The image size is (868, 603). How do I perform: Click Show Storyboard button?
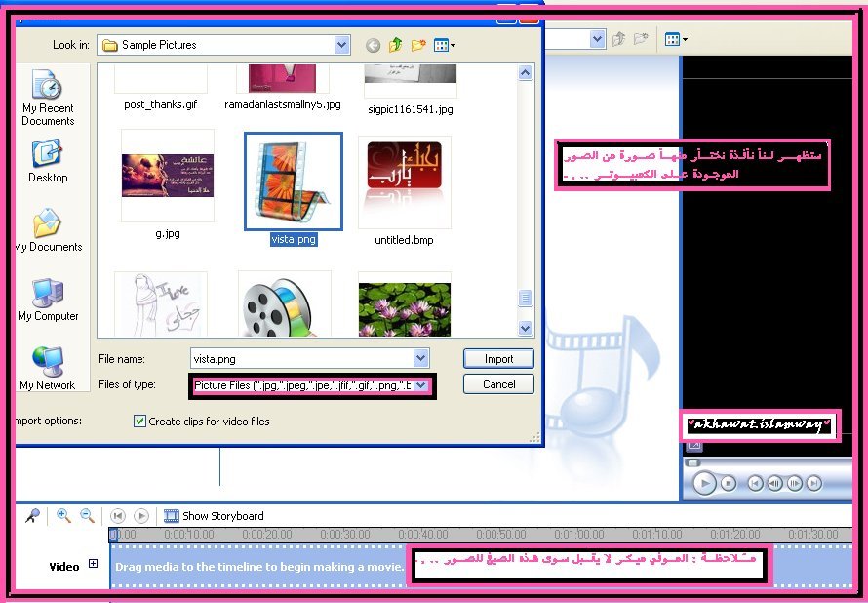pyautogui.click(x=214, y=516)
